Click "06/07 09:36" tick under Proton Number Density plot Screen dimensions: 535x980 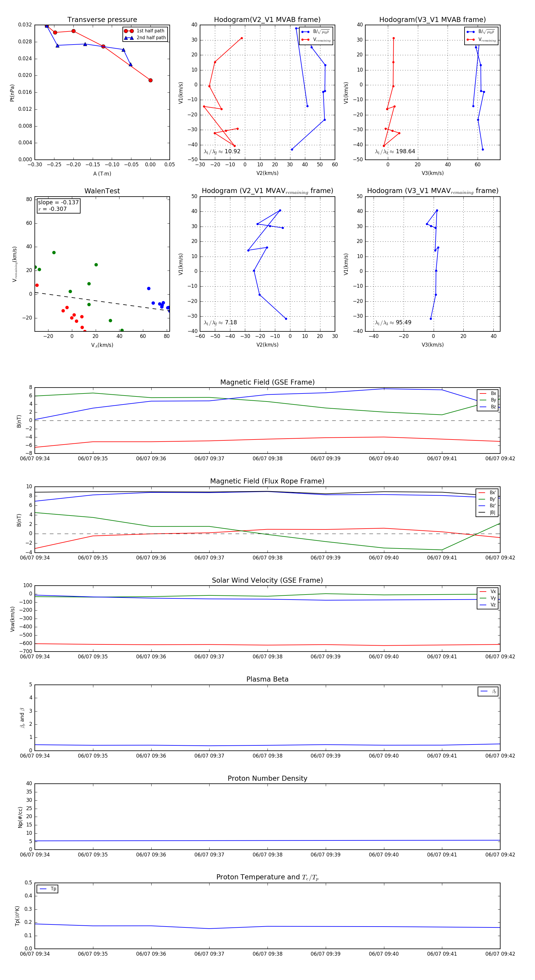[x=151, y=854]
